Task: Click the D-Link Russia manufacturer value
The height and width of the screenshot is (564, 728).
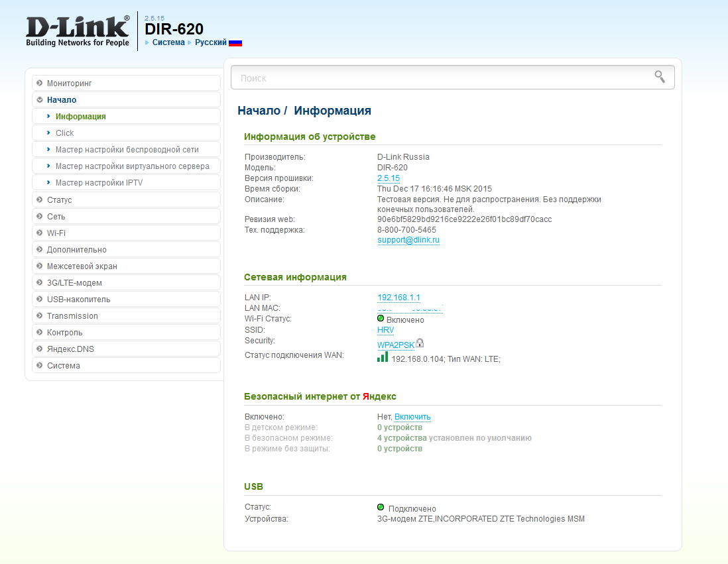Action: (403, 157)
